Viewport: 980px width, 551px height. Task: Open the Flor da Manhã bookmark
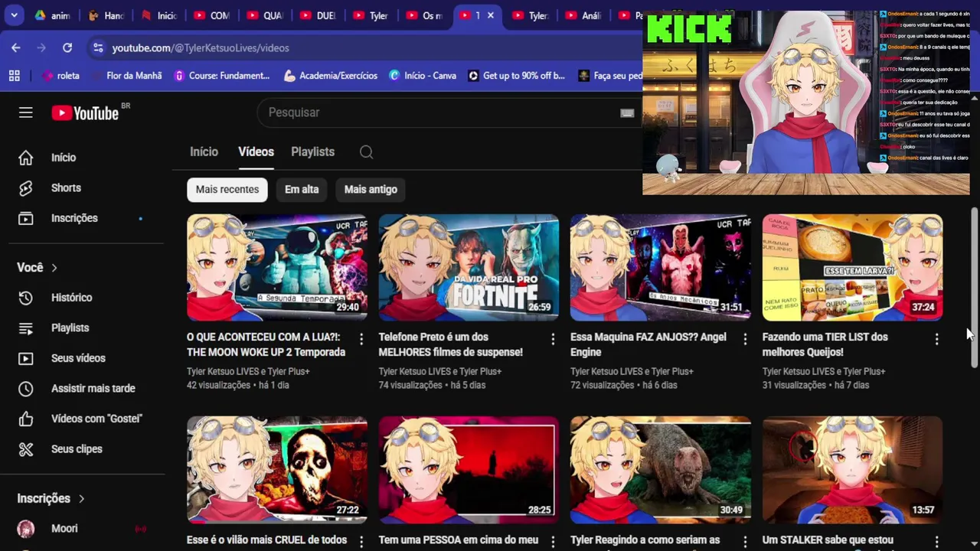[127, 76]
